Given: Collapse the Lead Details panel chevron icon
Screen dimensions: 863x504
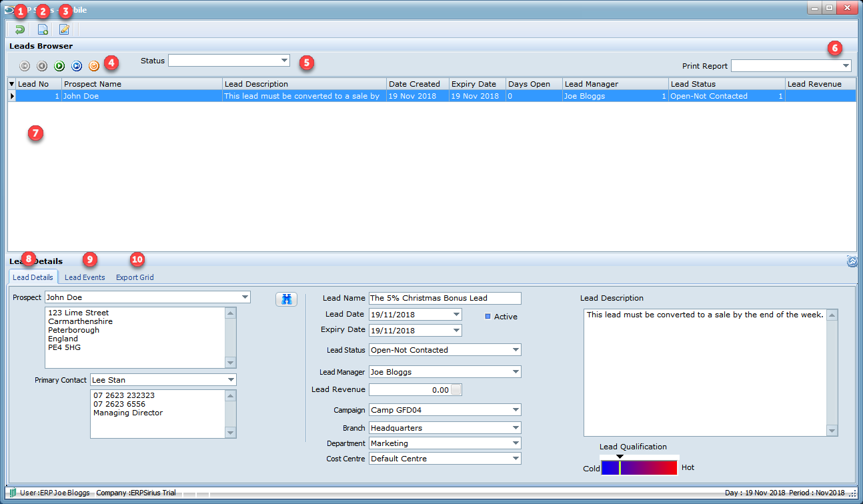Looking at the screenshot, I should pyautogui.click(x=852, y=261).
